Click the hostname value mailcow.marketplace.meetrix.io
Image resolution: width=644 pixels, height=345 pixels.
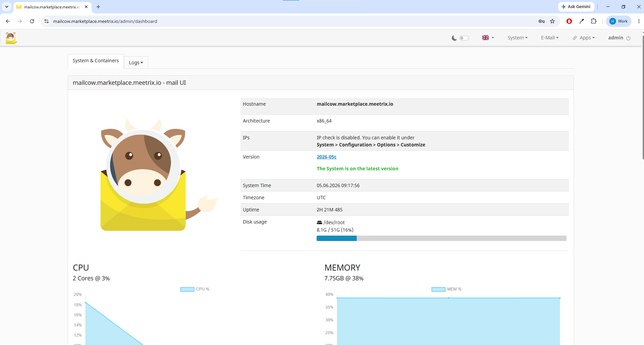[355, 104]
